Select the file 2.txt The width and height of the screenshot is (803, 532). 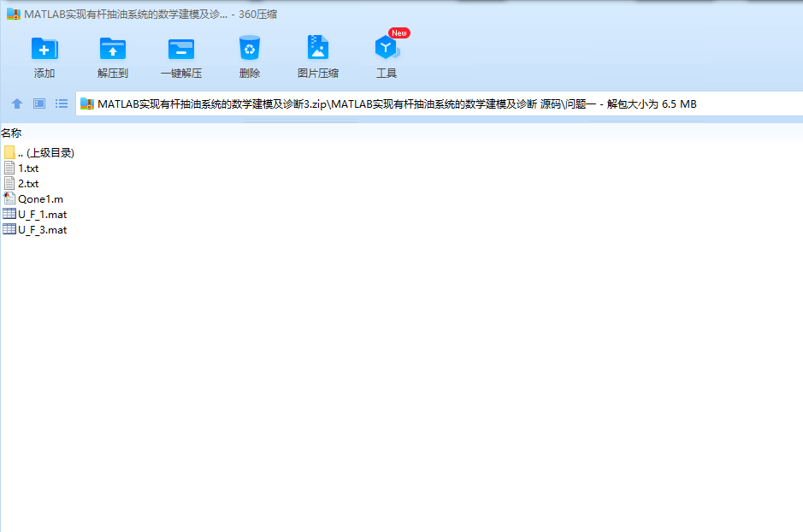21,183
